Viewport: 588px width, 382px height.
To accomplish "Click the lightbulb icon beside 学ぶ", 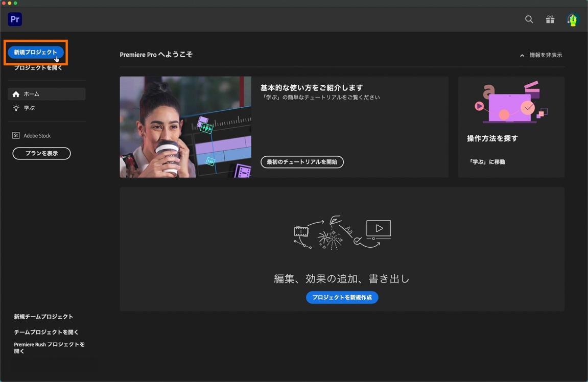I will [x=16, y=108].
